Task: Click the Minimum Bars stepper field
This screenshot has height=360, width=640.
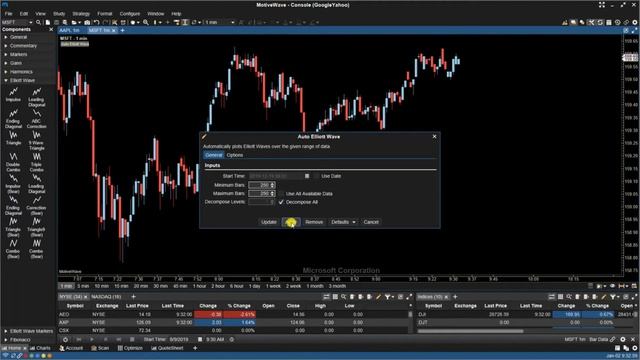Action: [x=262, y=185]
